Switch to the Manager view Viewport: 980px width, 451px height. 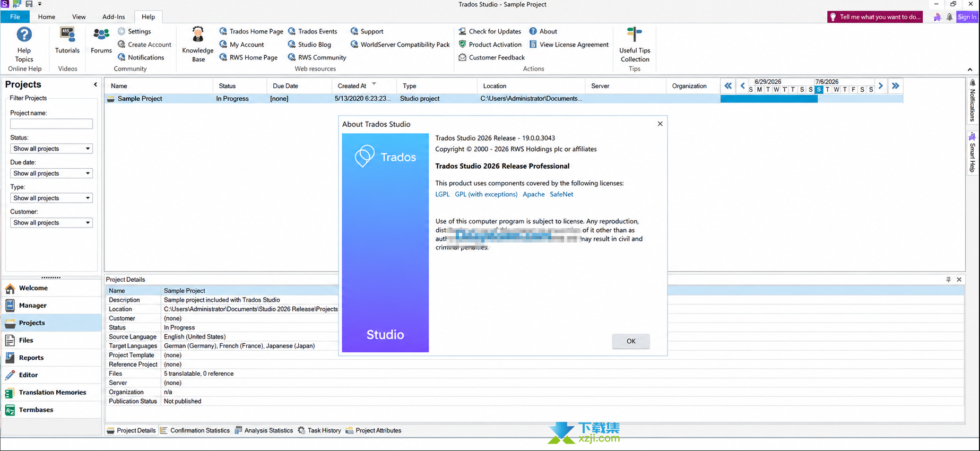click(51, 306)
